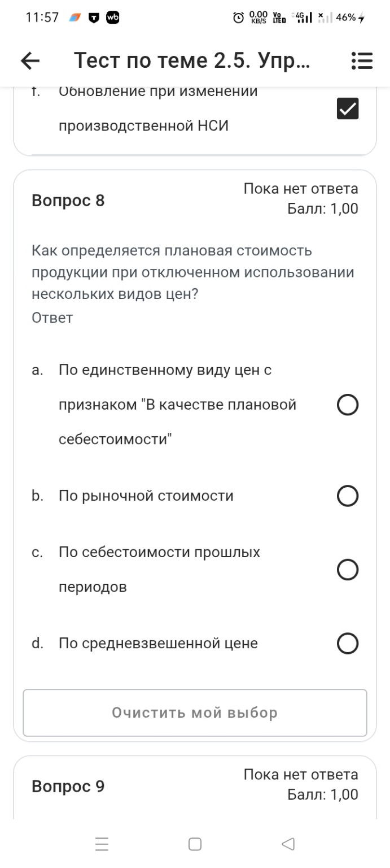Tap the home navigation button

tap(195, 844)
